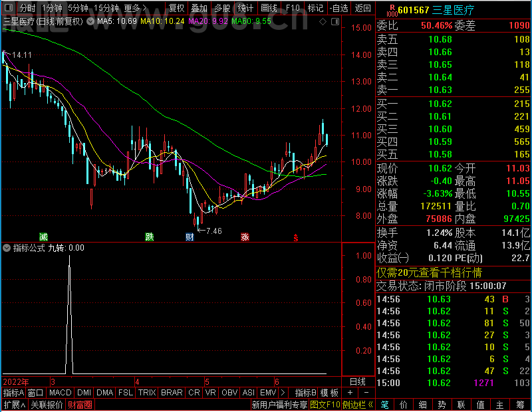Viewport: 532px width, 412px height.
Task: Select the 窗口 option
Action: click(x=36, y=393)
